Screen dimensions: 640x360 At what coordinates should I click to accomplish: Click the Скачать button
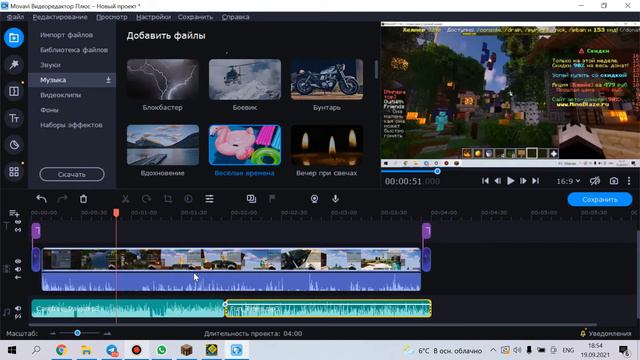pos(72,174)
